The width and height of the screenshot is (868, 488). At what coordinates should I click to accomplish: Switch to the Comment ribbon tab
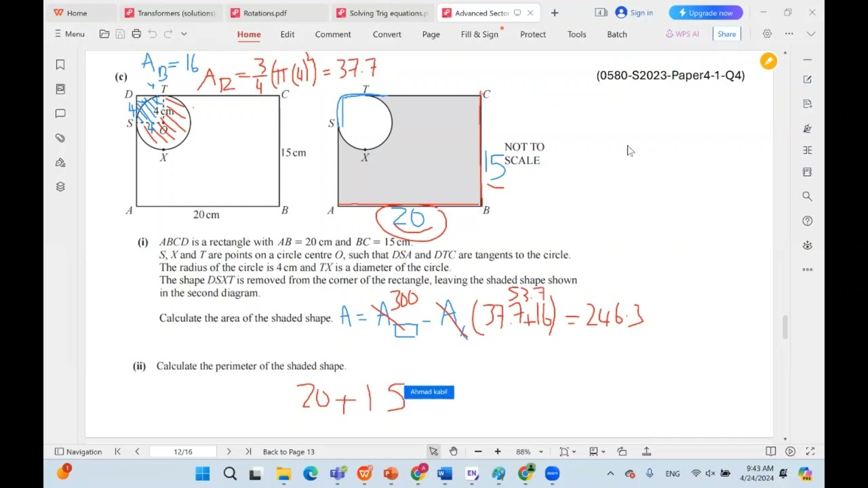pyautogui.click(x=333, y=34)
